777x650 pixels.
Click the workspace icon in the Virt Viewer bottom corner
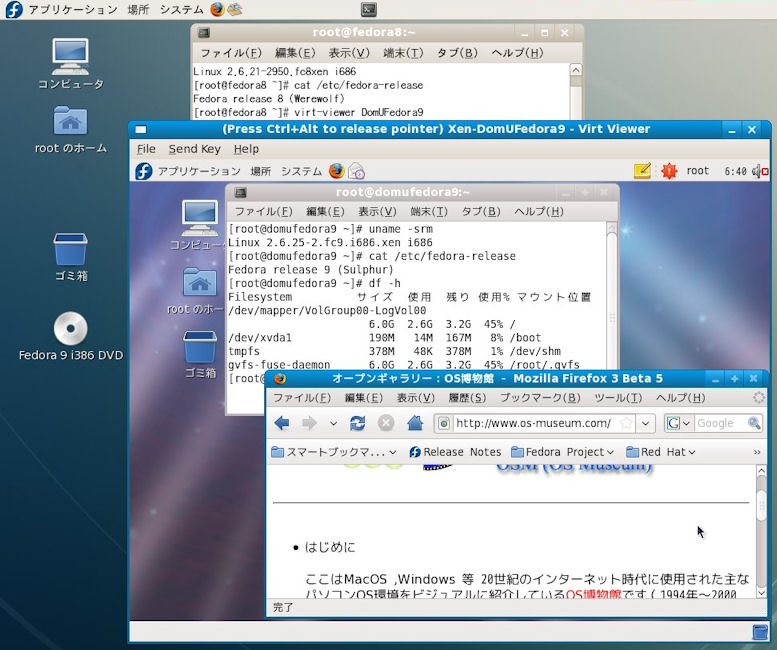click(x=760, y=632)
